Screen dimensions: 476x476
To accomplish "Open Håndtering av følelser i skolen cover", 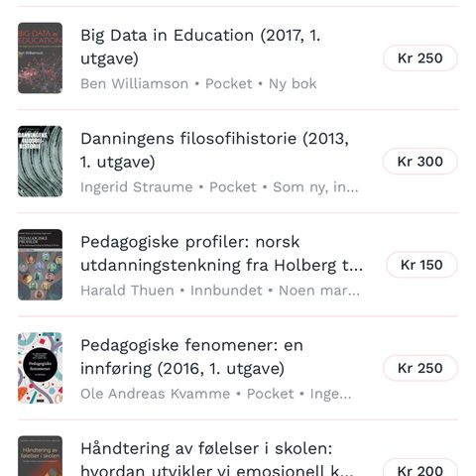I will [x=40, y=456].
